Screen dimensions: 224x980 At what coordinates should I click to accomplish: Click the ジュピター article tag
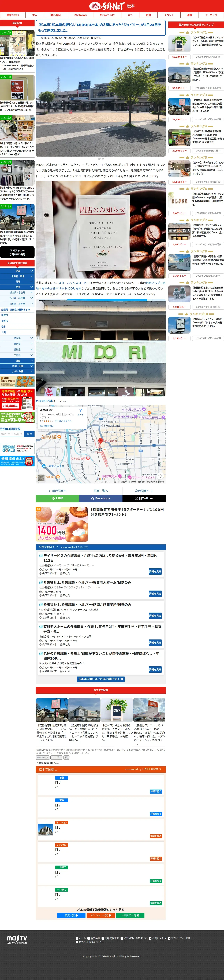pos(57,757)
